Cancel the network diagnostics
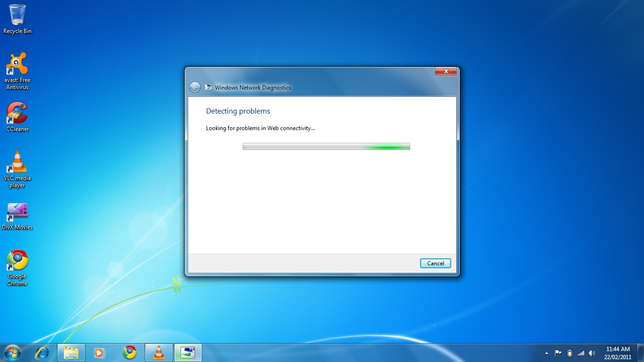Screen dimensions: 644x362 pos(436,263)
